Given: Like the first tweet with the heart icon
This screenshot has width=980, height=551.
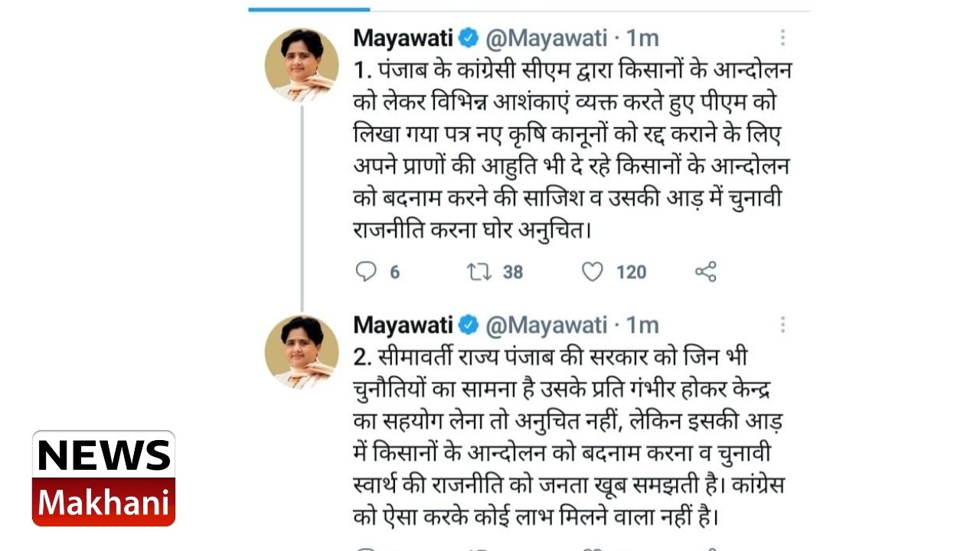Looking at the screenshot, I should (x=593, y=272).
